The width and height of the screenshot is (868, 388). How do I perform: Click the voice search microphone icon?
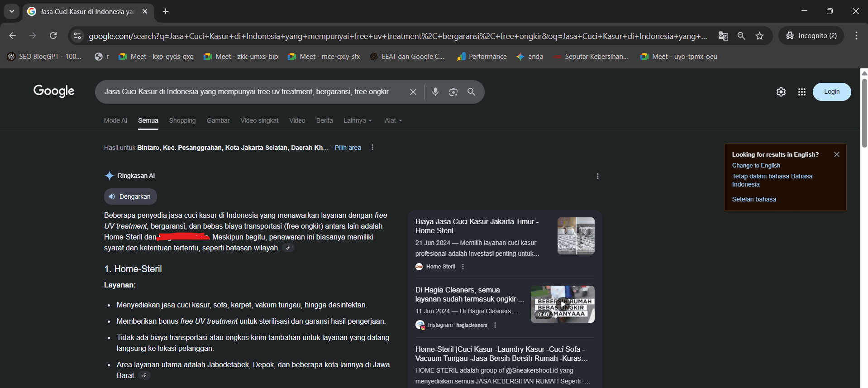pos(435,92)
